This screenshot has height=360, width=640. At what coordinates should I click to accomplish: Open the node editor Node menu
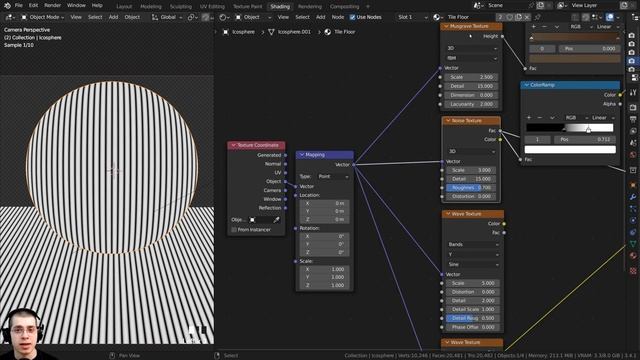338,17
